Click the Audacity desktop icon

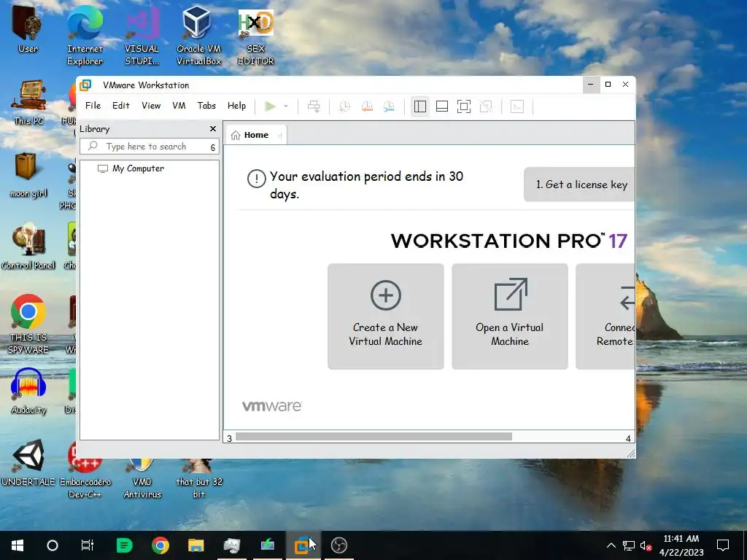(28, 392)
